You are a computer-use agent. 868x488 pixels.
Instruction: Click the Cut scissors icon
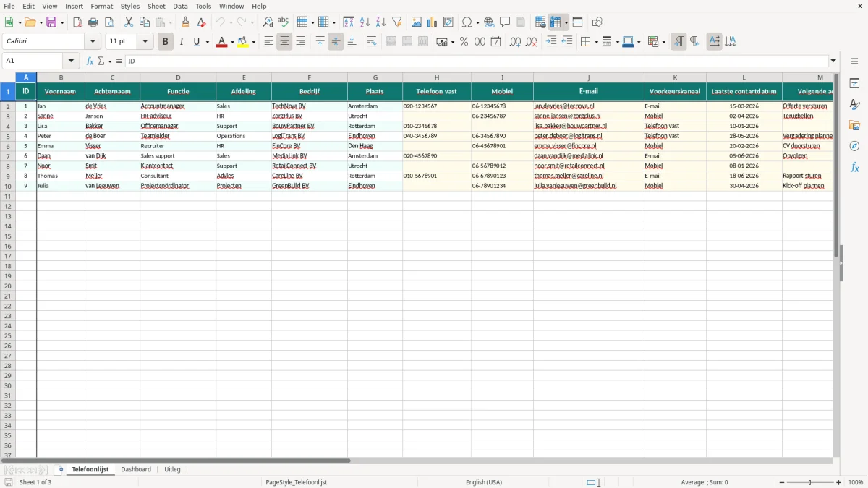pyautogui.click(x=129, y=22)
